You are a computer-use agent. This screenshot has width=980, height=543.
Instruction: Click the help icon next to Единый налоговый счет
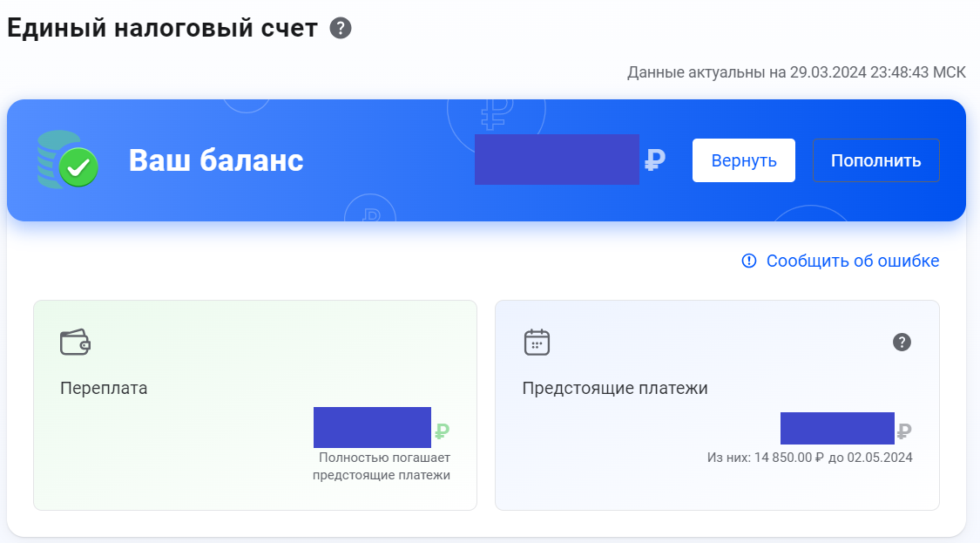point(338,27)
